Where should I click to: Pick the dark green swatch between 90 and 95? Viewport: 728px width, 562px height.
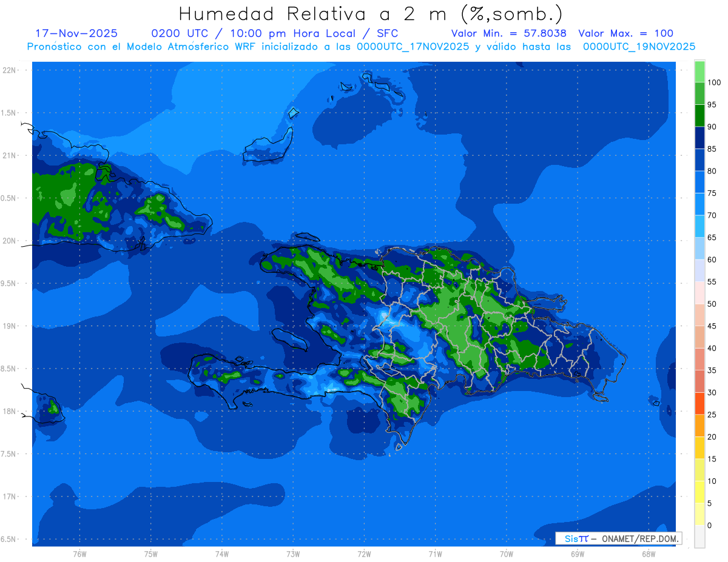[699, 116]
